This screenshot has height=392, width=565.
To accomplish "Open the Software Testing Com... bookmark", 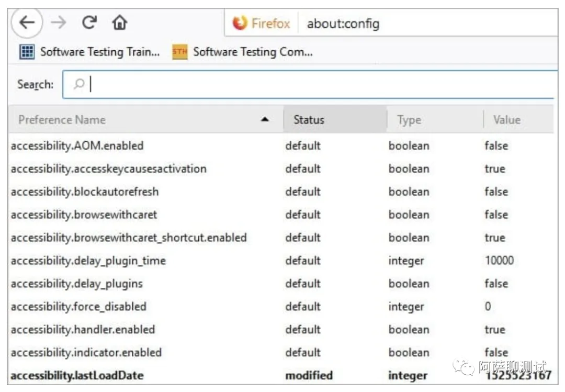I will pyautogui.click(x=253, y=52).
